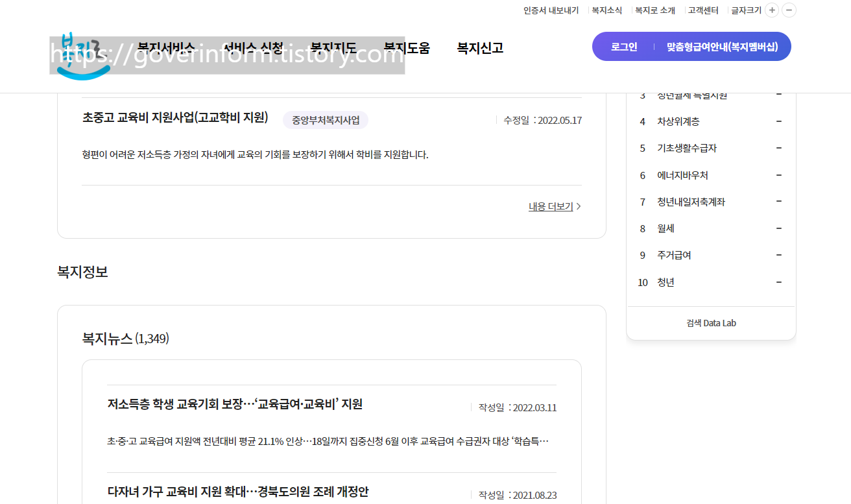Select the 복지신고 menu item
This screenshot has height=504, width=851.
(x=480, y=47)
